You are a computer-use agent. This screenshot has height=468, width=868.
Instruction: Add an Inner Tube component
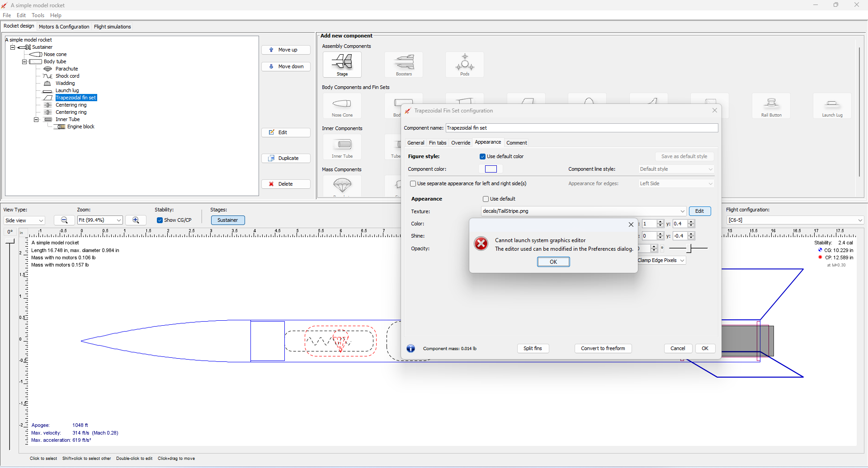342,147
